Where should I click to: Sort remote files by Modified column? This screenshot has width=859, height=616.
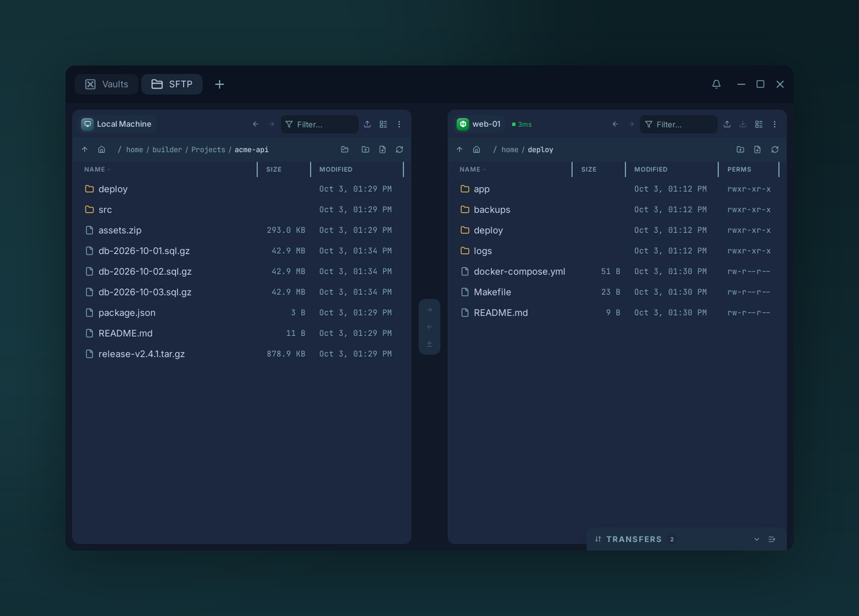coord(651,170)
